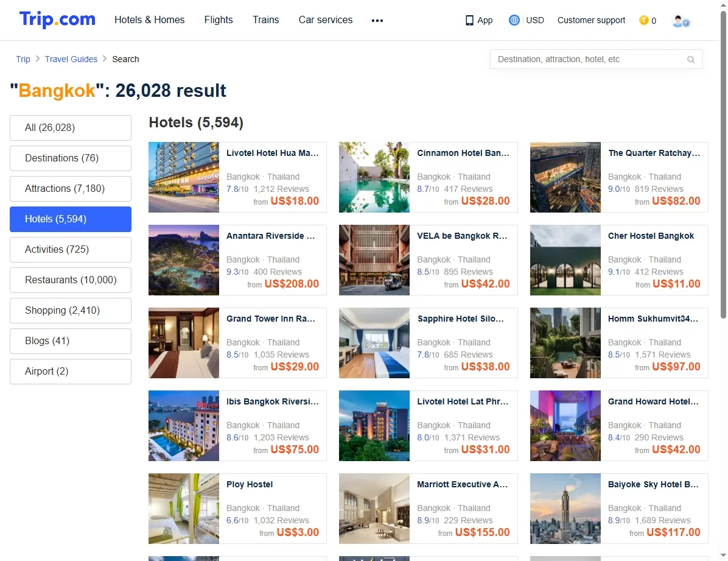This screenshot has height=561, width=728.
Task: Open Homm Sukhumvit34 photo
Action: click(x=565, y=342)
